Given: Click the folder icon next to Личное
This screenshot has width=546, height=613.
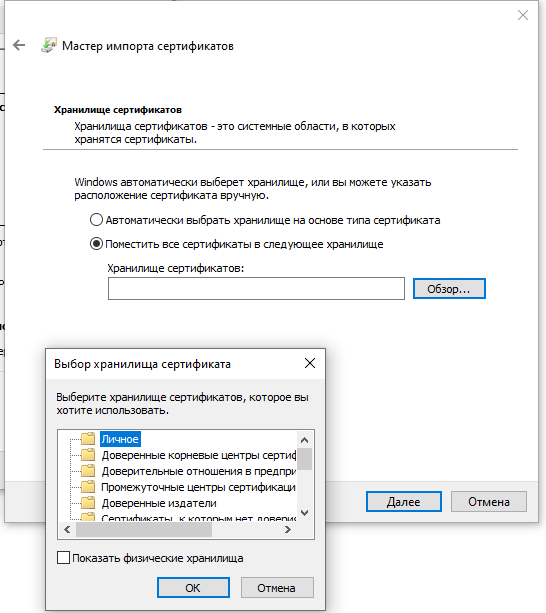Looking at the screenshot, I should coord(88,439).
